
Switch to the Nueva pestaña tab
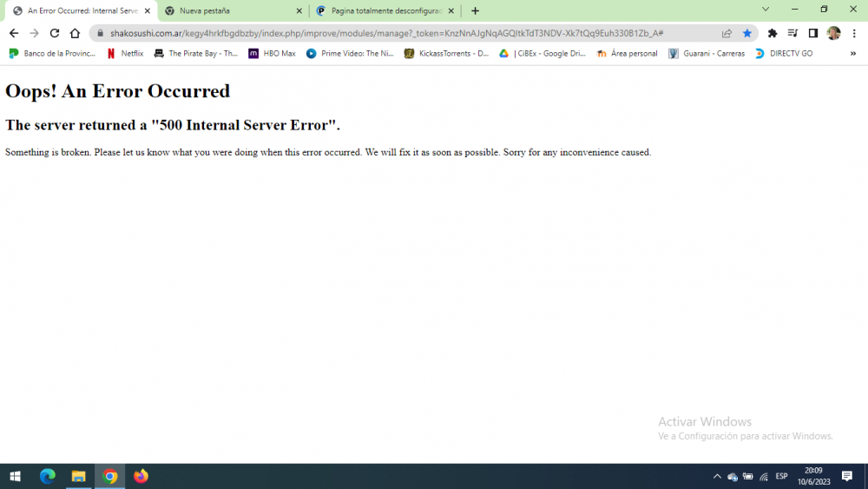[233, 11]
